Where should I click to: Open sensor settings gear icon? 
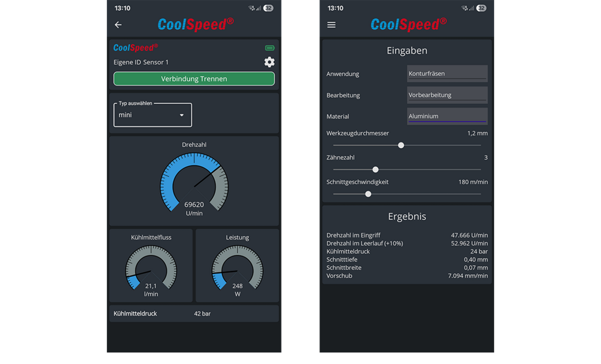point(269,62)
